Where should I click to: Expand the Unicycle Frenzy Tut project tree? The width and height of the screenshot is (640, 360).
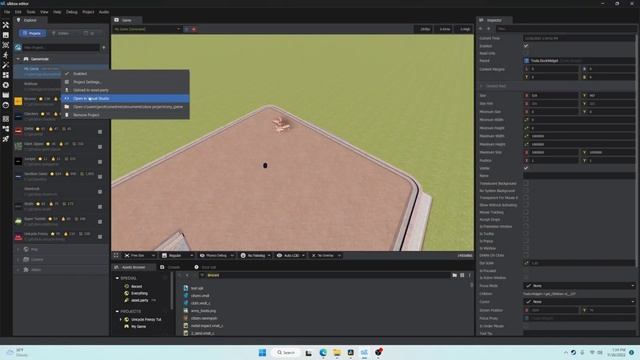tap(121, 320)
